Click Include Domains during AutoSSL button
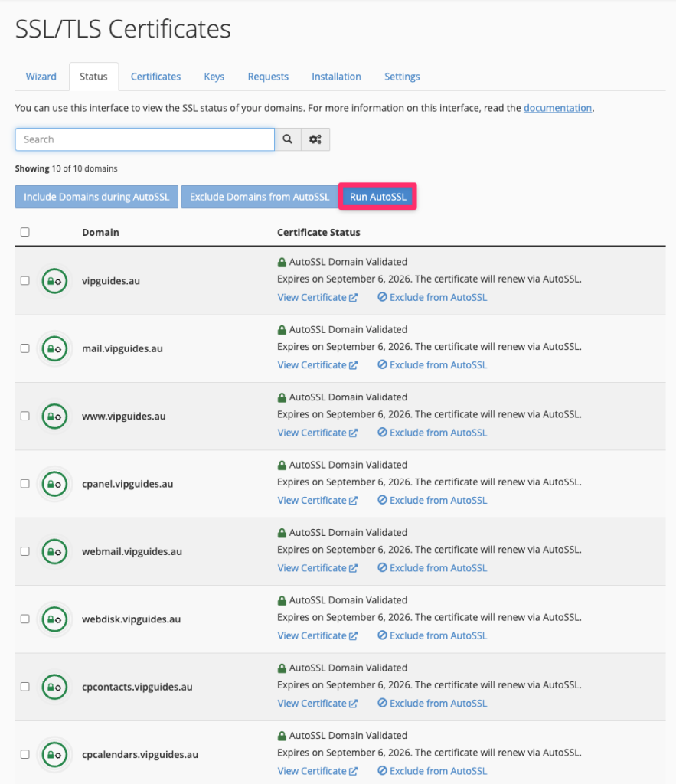The height and width of the screenshot is (784, 676). point(96,197)
